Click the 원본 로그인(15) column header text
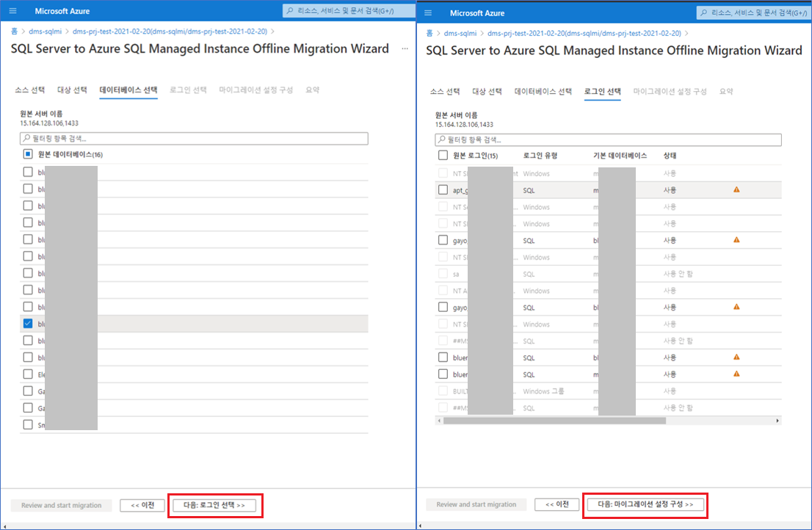The image size is (812, 530). 476,156
